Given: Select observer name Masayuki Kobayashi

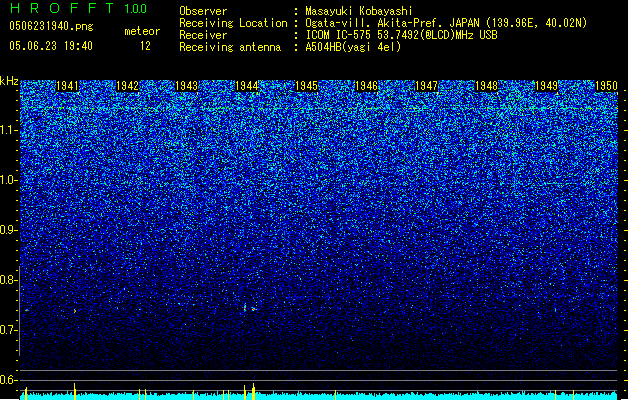Looking at the screenshot, I should click(x=359, y=11).
